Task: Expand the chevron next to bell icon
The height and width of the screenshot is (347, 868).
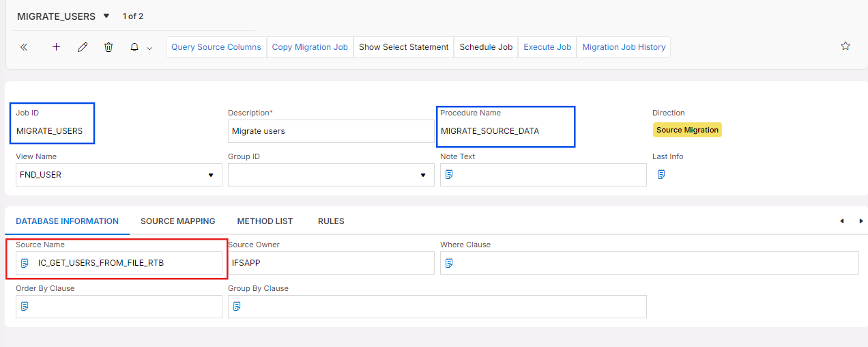Action: (x=149, y=48)
